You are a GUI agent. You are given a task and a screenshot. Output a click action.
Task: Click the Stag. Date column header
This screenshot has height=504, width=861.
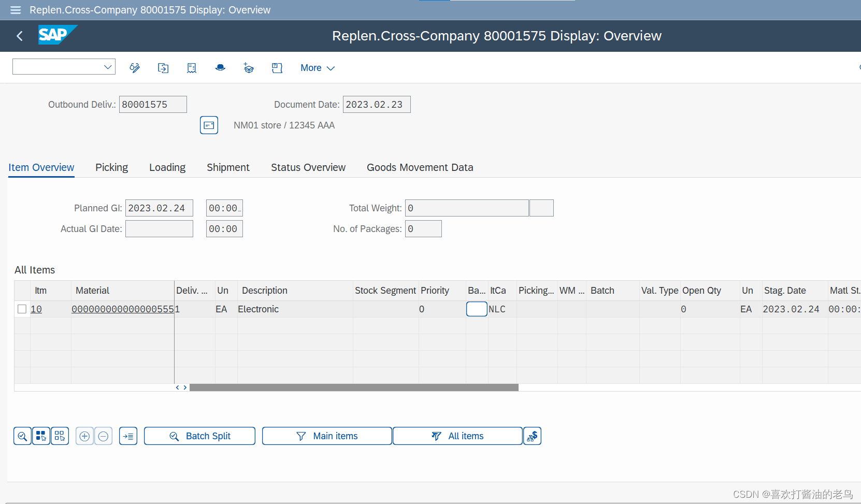(794, 291)
